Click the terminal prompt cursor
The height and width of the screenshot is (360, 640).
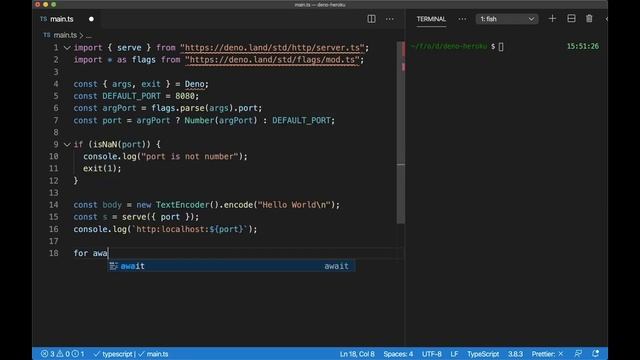501,47
